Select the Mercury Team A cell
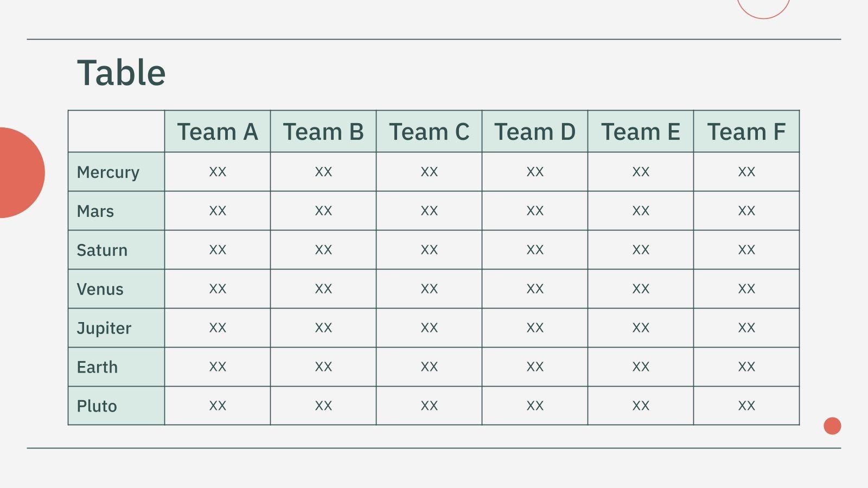Screen dimensions: 868x488 218,172
